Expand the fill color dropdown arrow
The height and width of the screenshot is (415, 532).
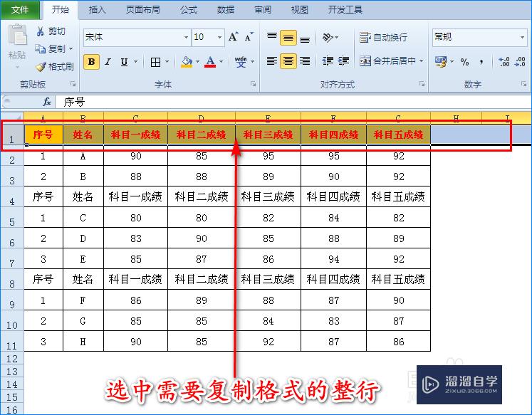coord(197,62)
